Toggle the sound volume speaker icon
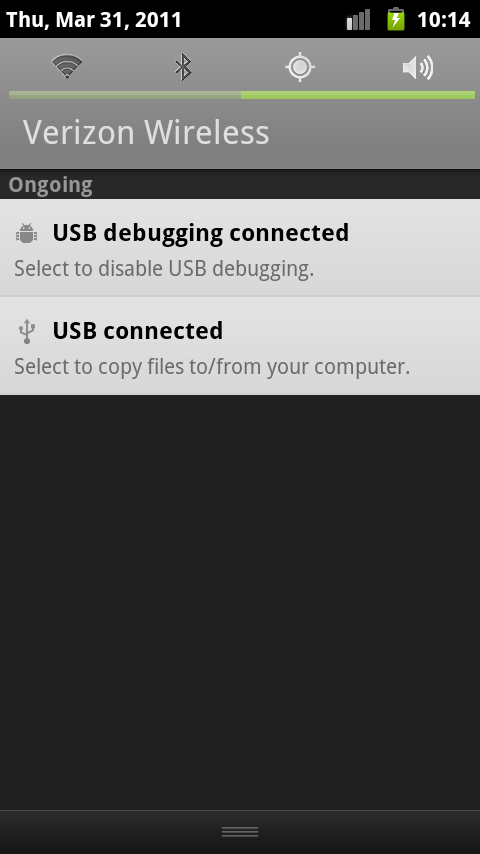Image resolution: width=480 pixels, height=854 pixels. tap(417, 68)
